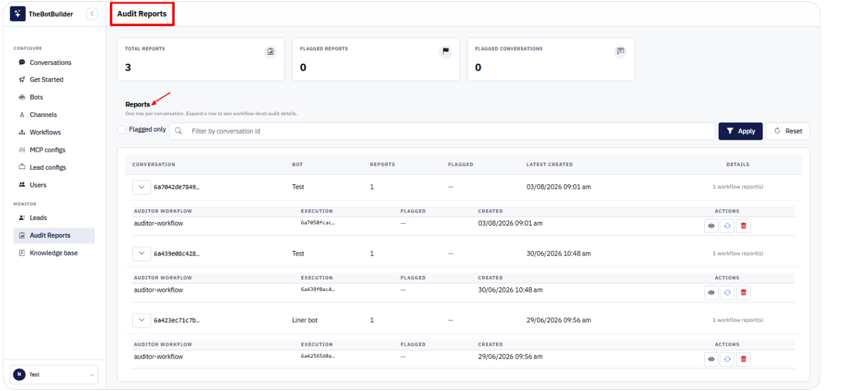The width and height of the screenshot is (868, 391).
Task: Click the Users people icon
Action: coord(22,185)
